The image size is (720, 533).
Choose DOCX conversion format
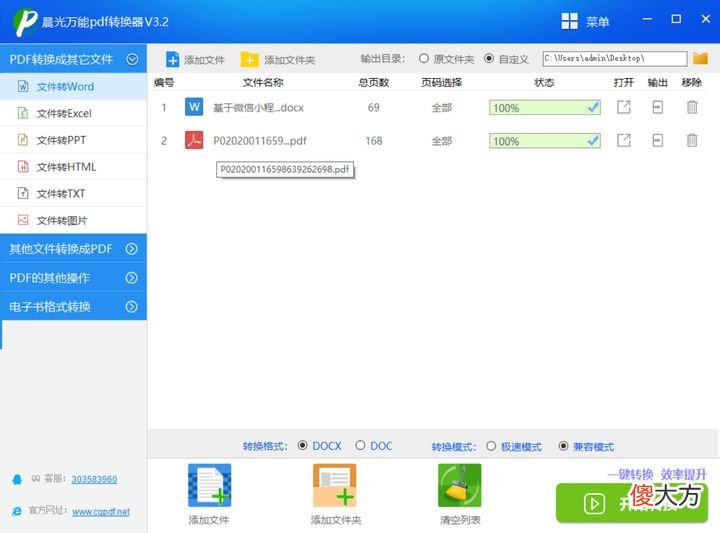[x=303, y=445]
